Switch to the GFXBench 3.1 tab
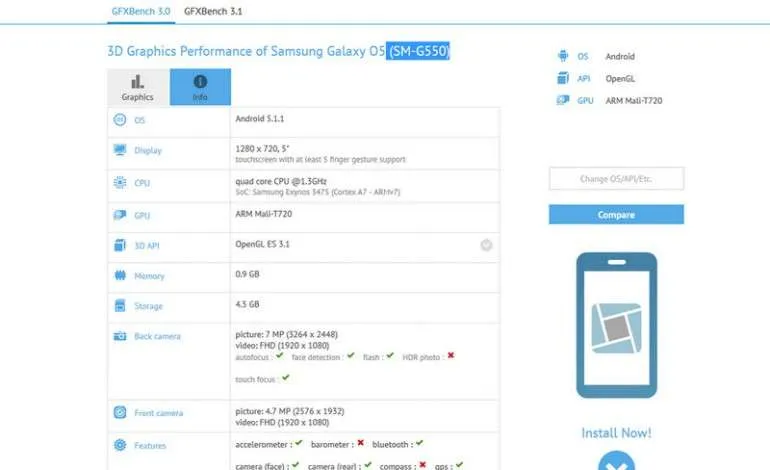 pos(213,11)
